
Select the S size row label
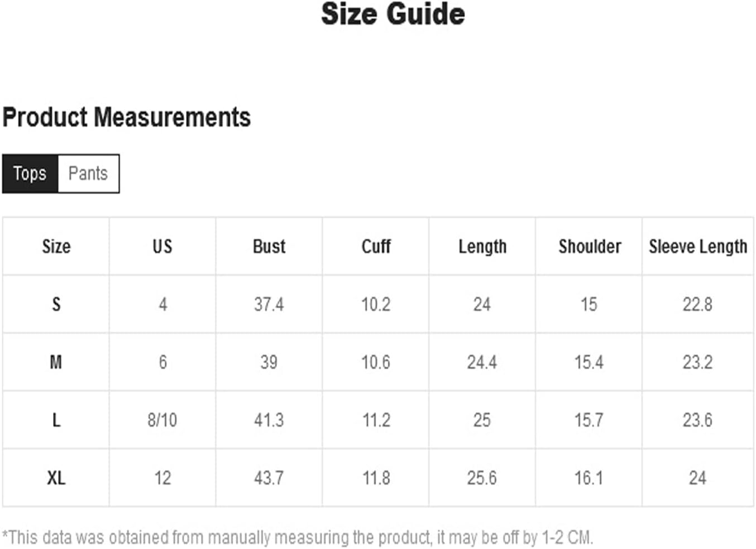click(56, 304)
